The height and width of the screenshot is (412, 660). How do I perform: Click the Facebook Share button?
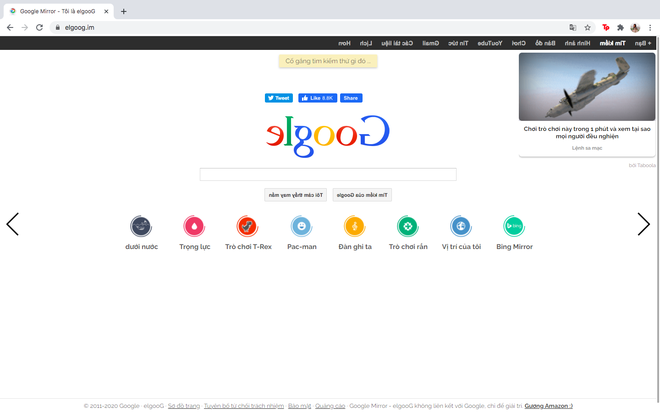tap(351, 98)
